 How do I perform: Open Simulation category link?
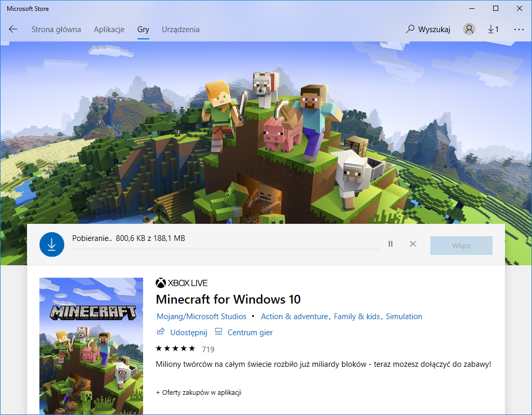pyautogui.click(x=404, y=317)
